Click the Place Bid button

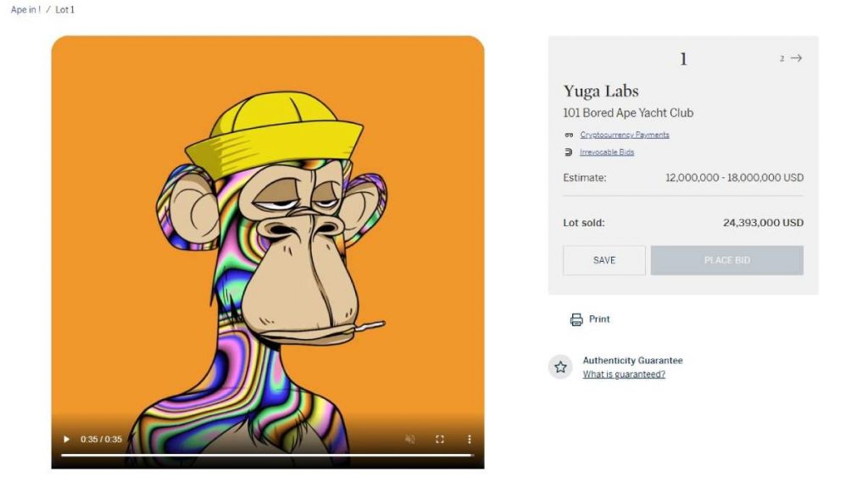(x=726, y=261)
